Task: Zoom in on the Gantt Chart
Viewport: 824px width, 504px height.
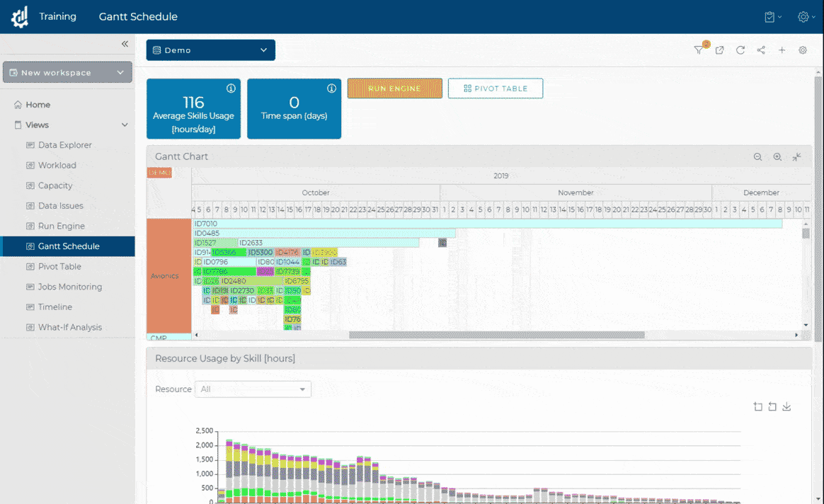Action: pos(777,156)
